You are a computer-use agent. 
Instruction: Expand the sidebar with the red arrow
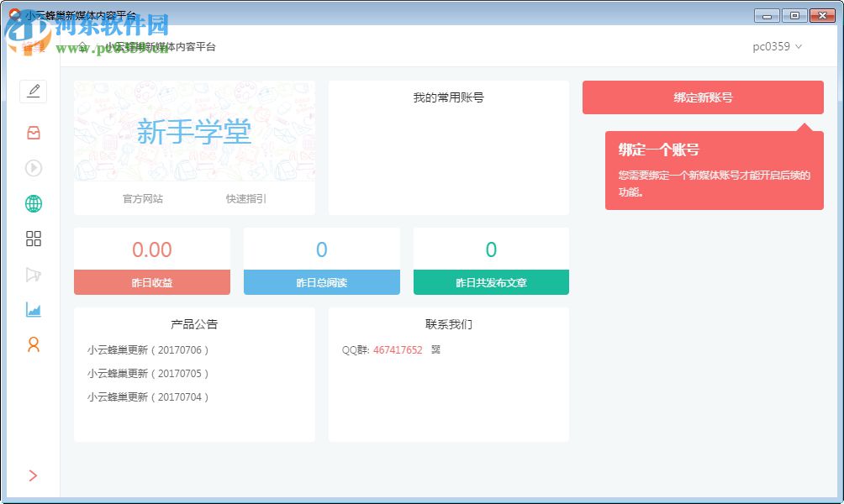click(x=34, y=475)
